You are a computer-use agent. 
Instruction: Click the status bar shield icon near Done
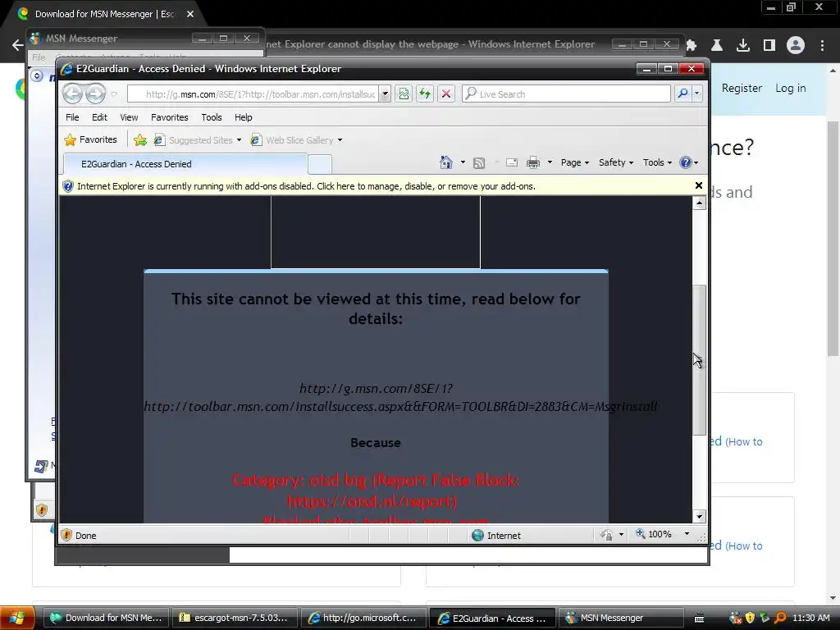click(x=66, y=535)
